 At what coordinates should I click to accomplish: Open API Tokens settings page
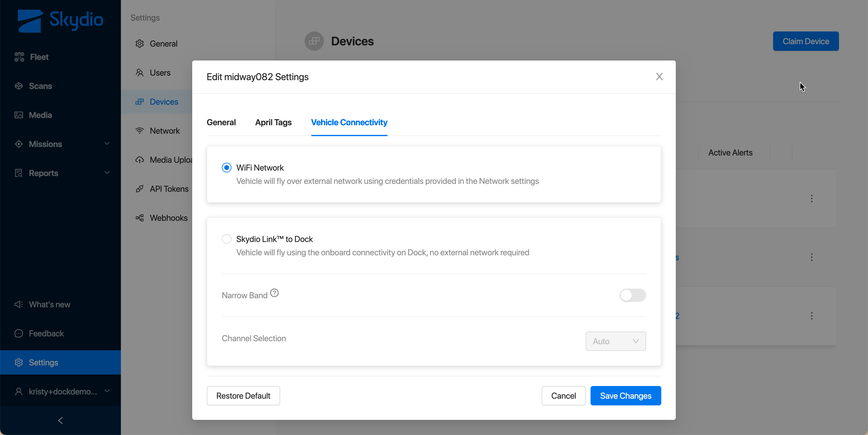click(169, 189)
